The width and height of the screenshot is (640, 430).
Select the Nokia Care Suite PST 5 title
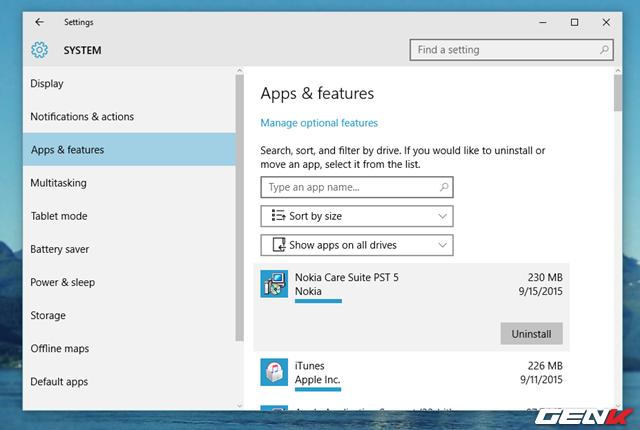(x=347, y=277)
